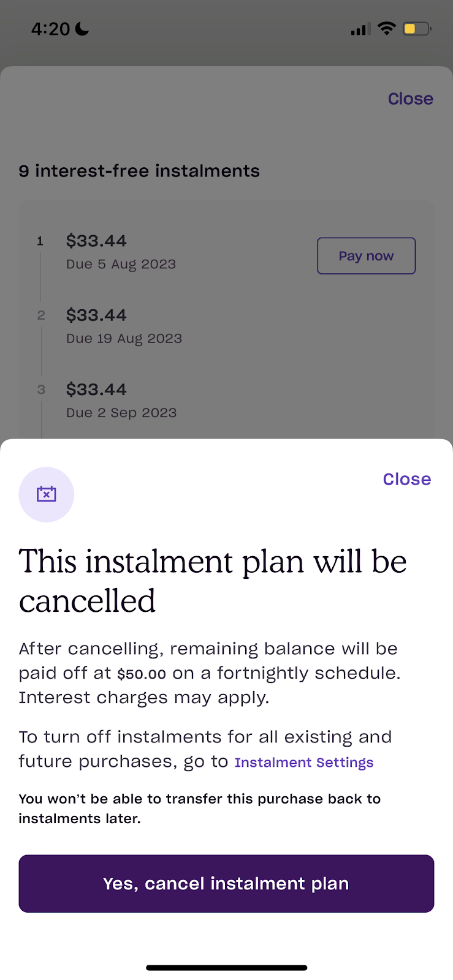The height and width of the screenshot is (980, 453).
Task: Tap the 9 interest-free instalments heading
Action: pyautogui.click(x=139, y=171)
